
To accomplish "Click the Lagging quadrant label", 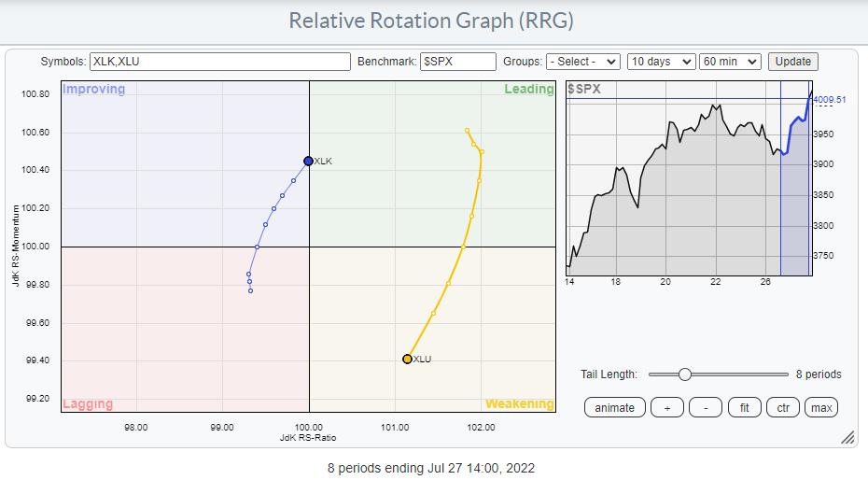I will point(88,404).
